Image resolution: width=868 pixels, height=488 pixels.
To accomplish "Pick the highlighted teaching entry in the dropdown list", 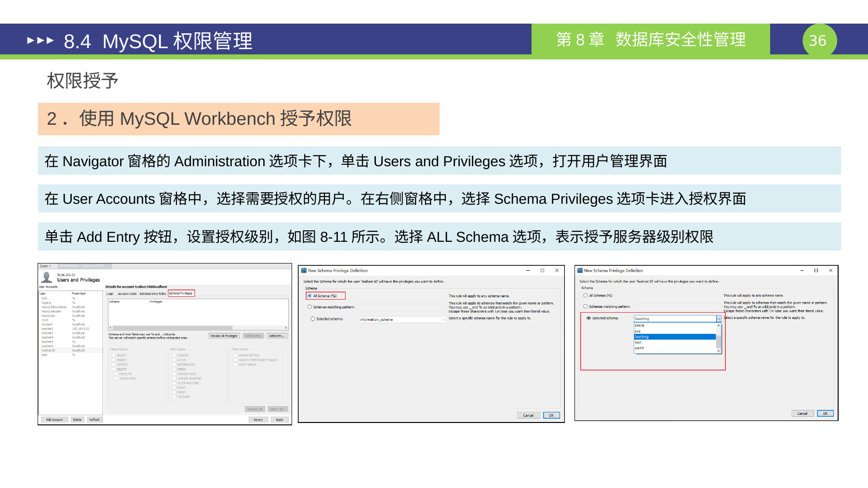I will [675, 337].
